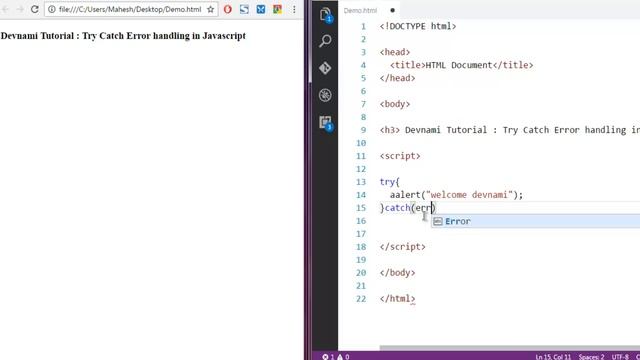The width and height of the screenshot is (640, 360).
Task: Click the closing </script> tag
Action: point(402,247)
